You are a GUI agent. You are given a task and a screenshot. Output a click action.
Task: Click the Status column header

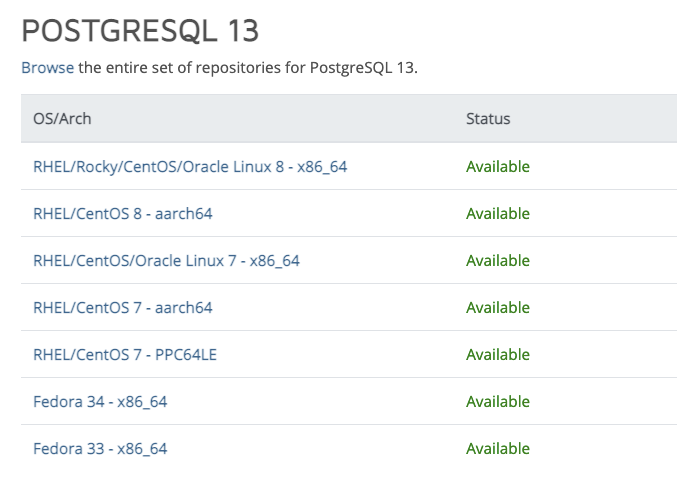[x=488, y=119]
